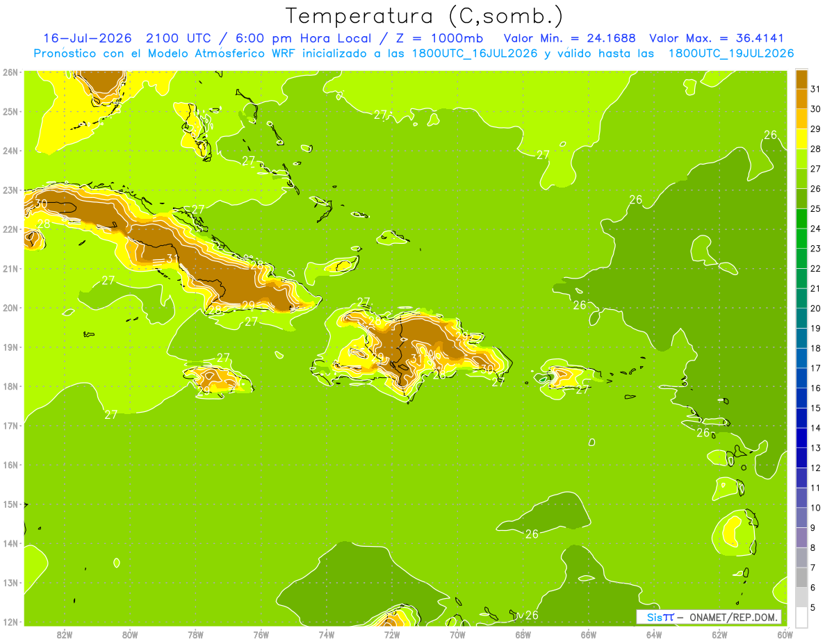Click the number 20 on the color legend

click(x=815, y=308)
